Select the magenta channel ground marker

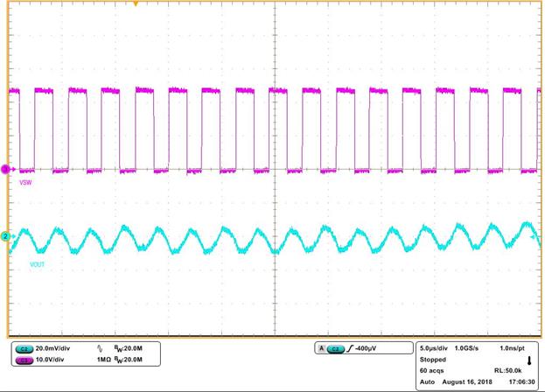4,169
